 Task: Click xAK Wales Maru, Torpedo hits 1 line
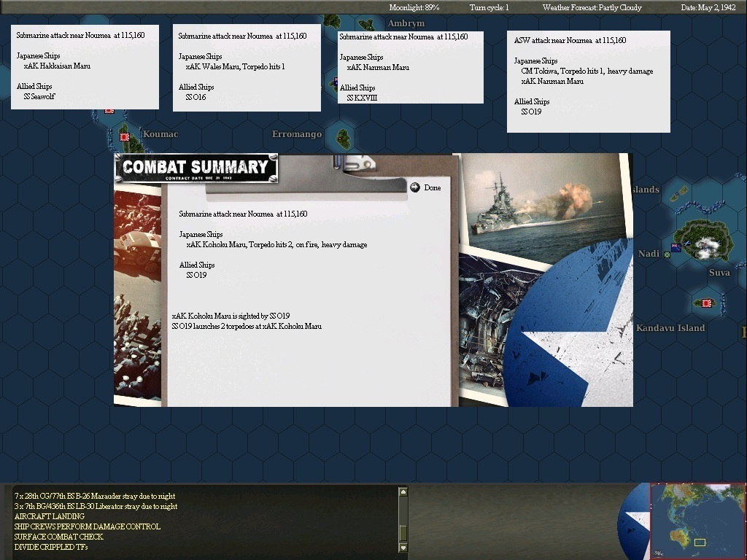tap(236, 66)
